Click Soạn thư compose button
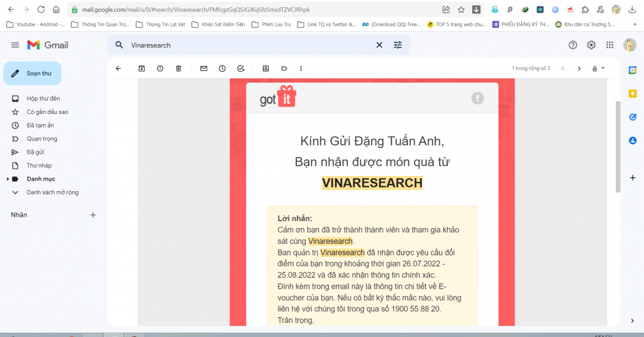 [33, 74]
